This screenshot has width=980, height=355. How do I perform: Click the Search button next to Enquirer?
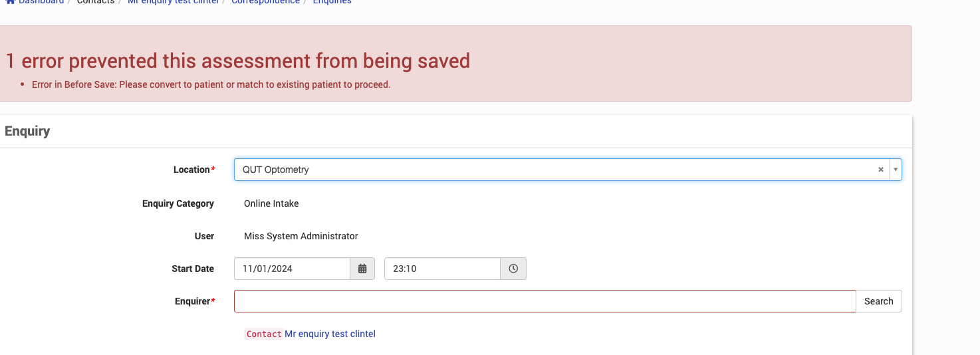pyautogui.click(x=878, y=301)
